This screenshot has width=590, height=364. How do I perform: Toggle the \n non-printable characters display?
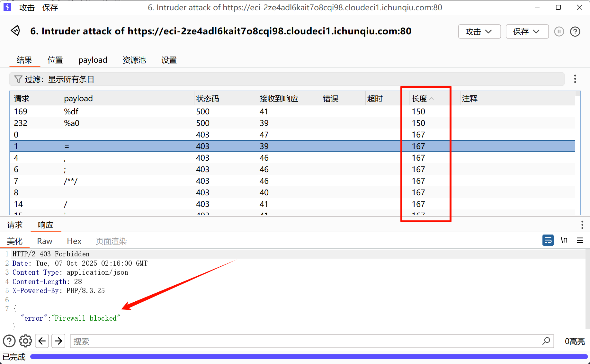564,240
